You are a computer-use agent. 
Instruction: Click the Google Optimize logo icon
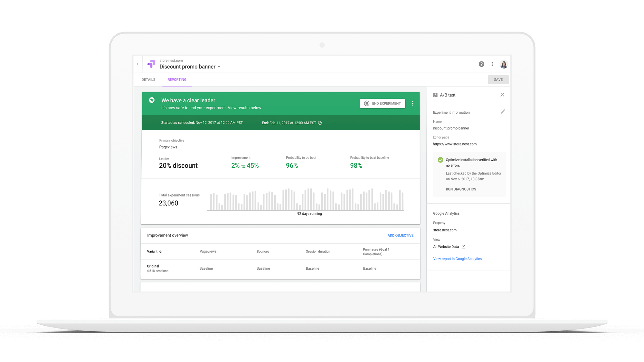click(x=151, y=64)
